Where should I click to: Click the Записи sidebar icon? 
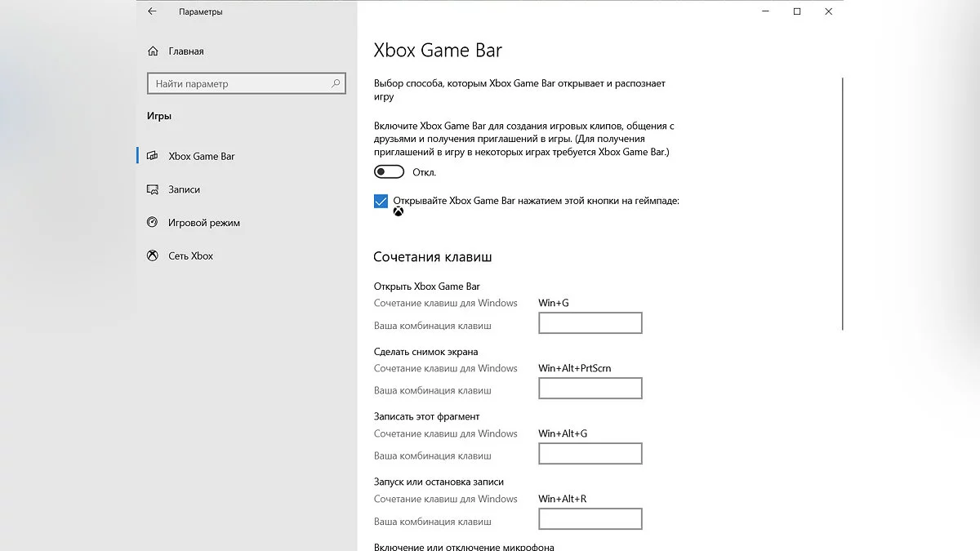(152, 189)
